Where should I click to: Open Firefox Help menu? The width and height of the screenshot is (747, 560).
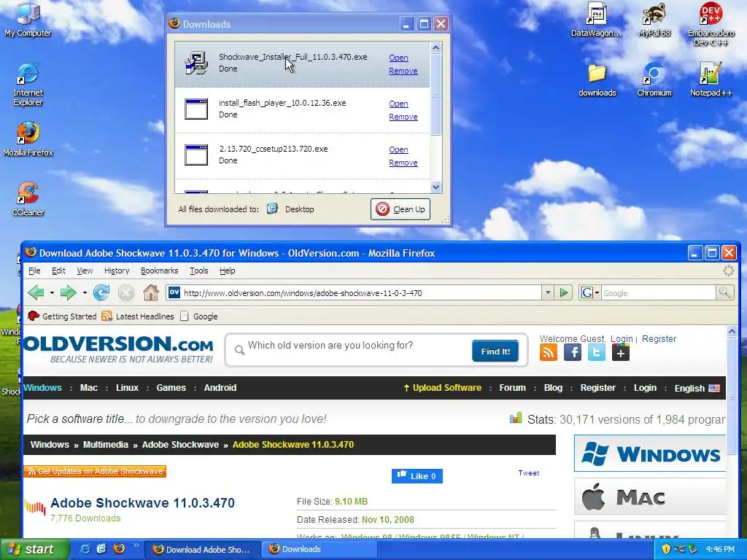click(228, 271)
